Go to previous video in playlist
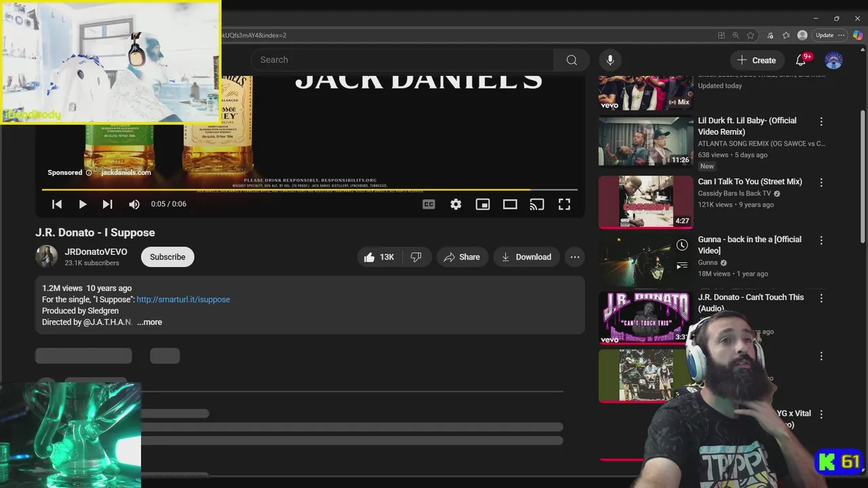The width and height of the screenshot is (868, 488). pyautogui.click(x=57, y=204)
